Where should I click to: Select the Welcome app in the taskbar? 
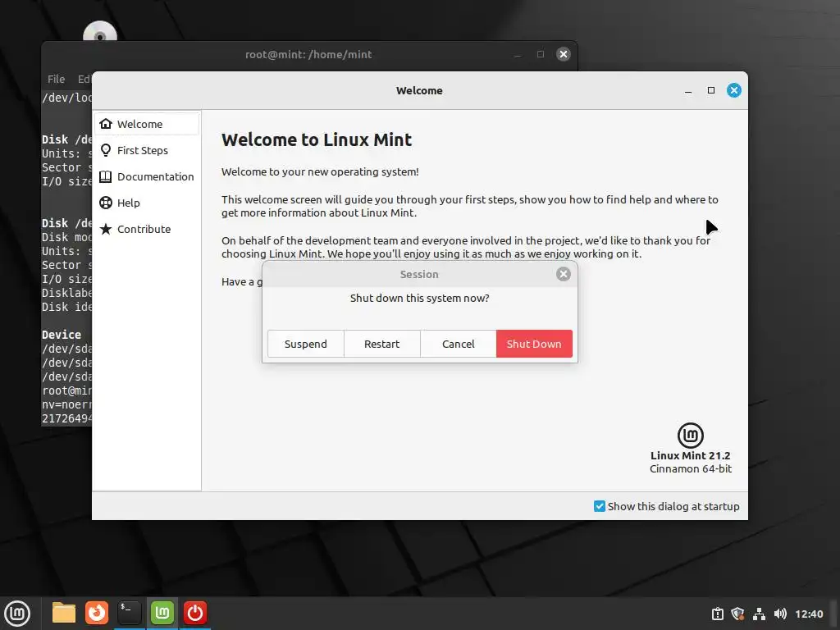pos(162,613)
